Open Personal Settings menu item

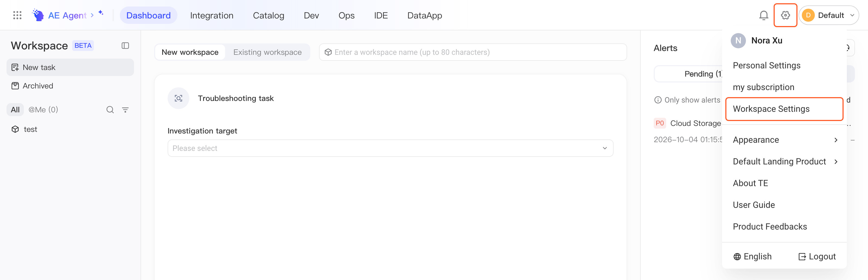784,65
